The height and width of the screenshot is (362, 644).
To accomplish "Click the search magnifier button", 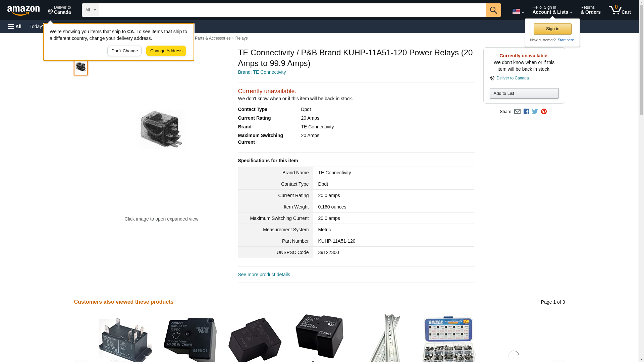I will pos(493,10).
